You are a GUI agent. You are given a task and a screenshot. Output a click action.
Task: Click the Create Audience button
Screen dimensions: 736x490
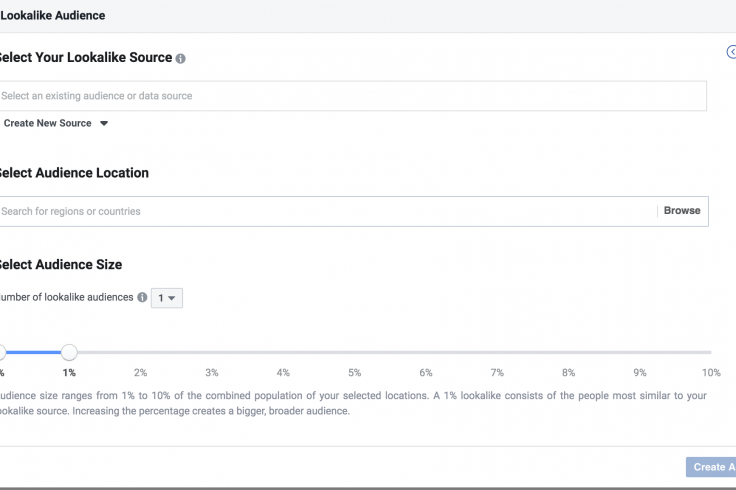711,467
